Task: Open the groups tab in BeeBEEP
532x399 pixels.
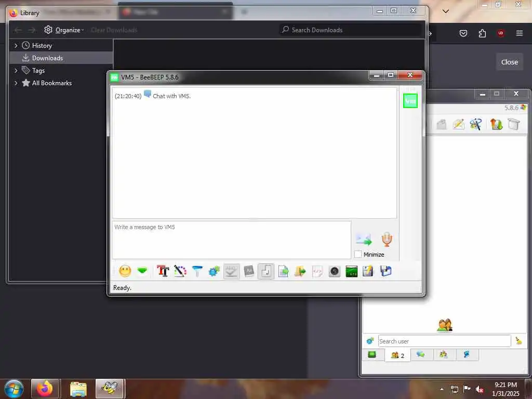Action: click(444, 354)
